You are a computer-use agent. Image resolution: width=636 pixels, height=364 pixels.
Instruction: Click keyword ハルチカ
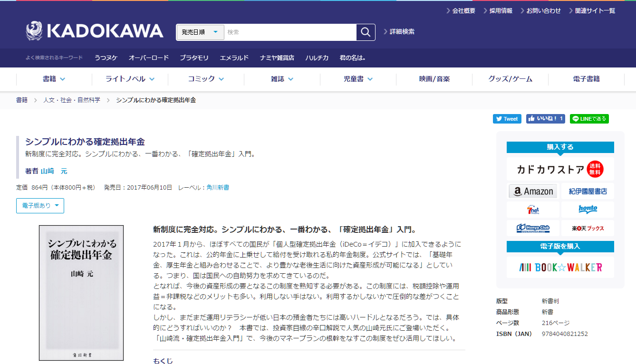[317, 58]
